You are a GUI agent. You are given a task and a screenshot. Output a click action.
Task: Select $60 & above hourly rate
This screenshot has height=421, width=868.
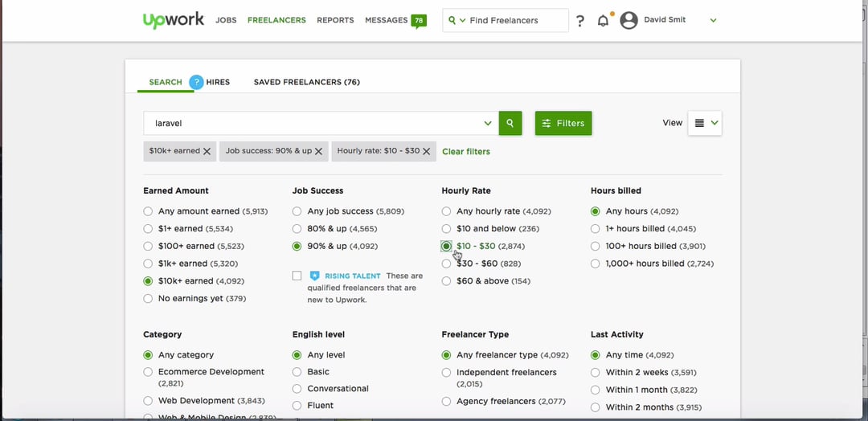[x=446, y=281]
